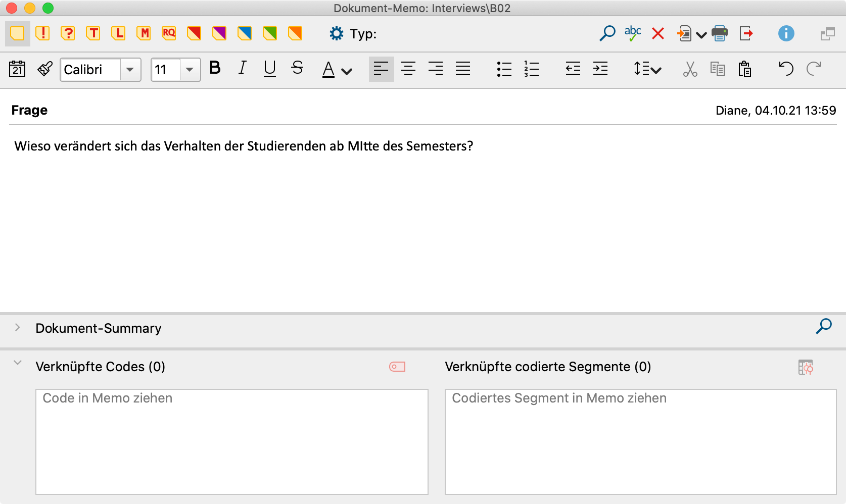Click the Code in Memo ziehen box
Viewport: 846px width, 504px height.
pyautogui.click(x=232, y=442)
